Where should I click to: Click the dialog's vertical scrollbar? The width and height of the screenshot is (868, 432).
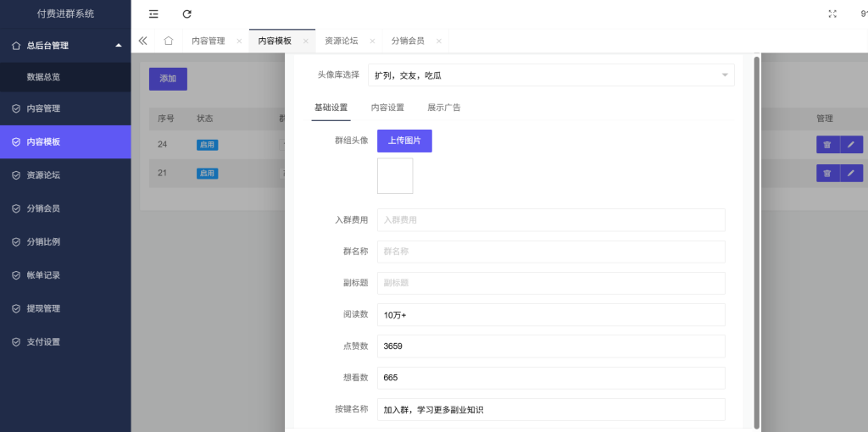coord(757,241)
